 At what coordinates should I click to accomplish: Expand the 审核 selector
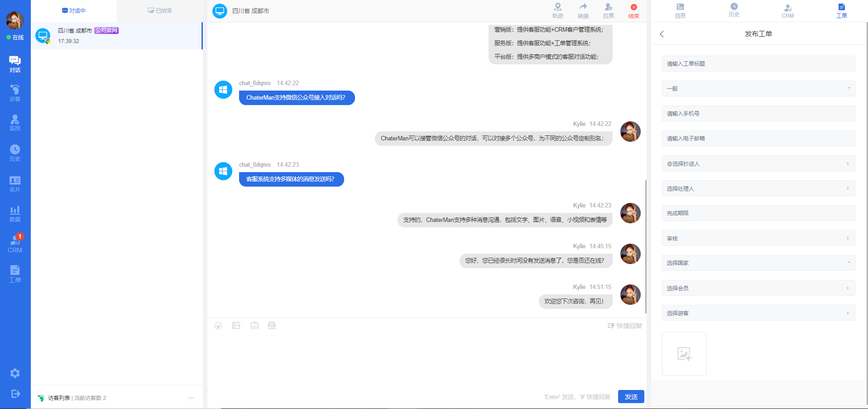758,238
